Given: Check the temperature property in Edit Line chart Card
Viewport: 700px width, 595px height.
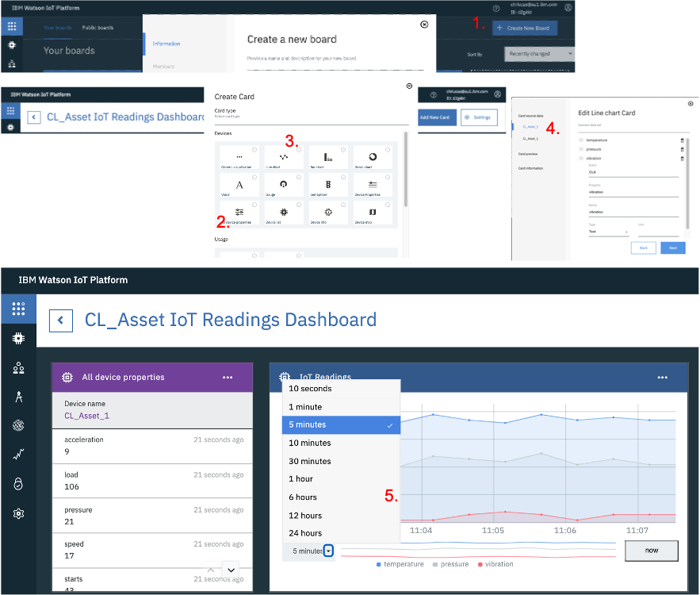Looking at the screenshot, I should 581,140.
